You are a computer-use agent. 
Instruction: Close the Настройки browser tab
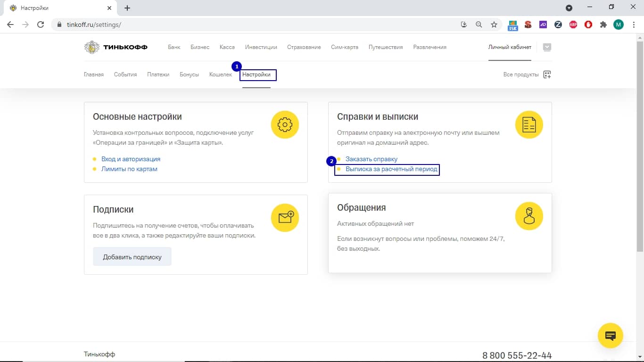pyautogui.click(x=109, y=8)
